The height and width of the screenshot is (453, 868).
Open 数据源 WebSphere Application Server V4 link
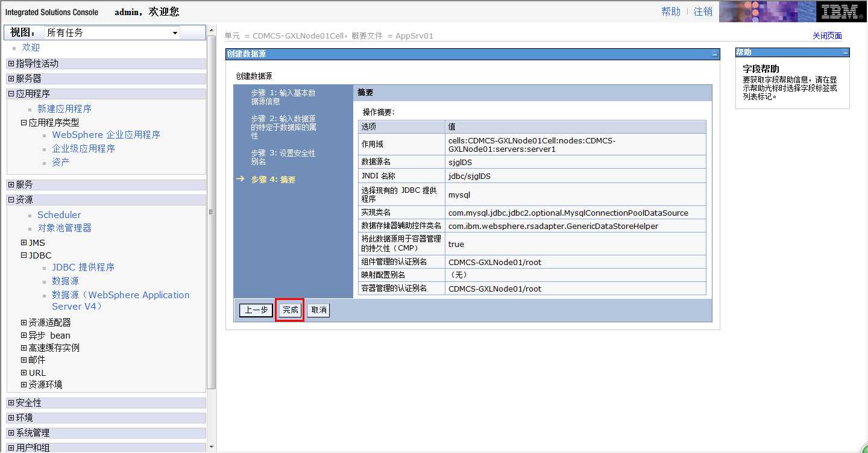[121, 301]
